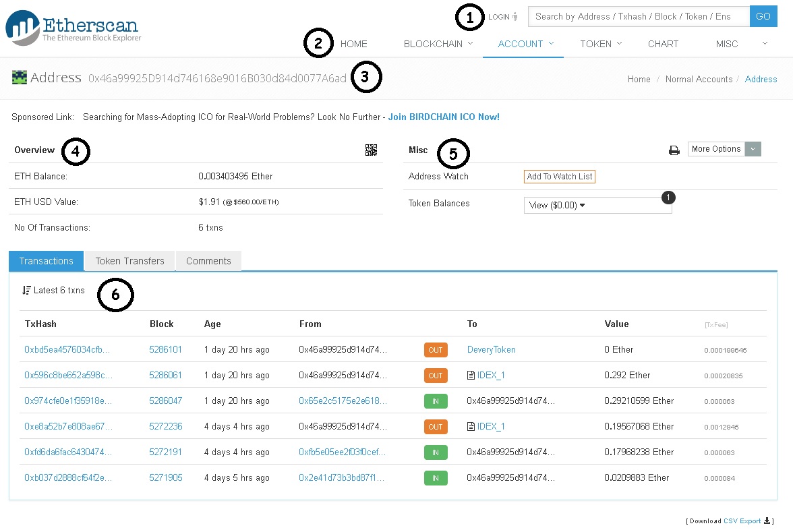Viewport: 793px width, 532px height.
Task: Click the GO search button
Action: 763,16
